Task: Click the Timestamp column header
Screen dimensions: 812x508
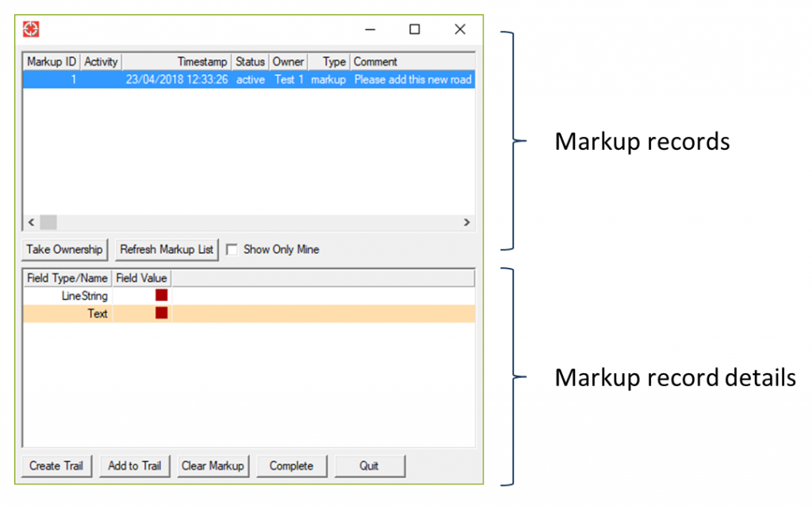Action: pos(201,61)
